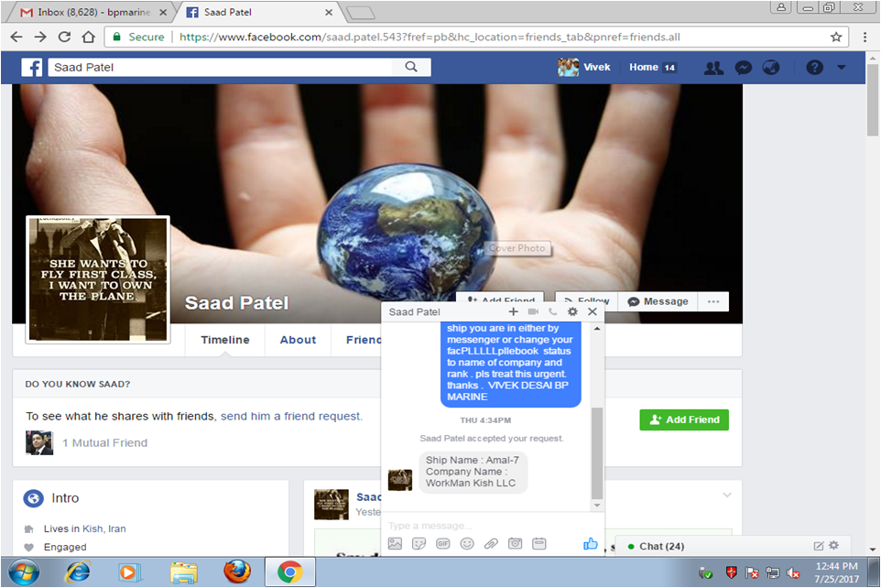
Task: Click the search magnifier icon
Action: pos(411,67)
